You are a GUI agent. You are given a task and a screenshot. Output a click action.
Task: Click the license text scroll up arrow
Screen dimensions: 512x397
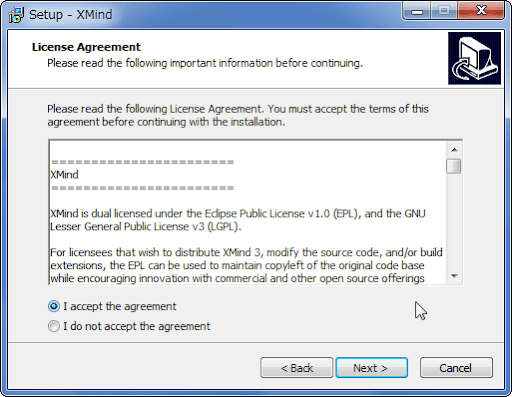(454, 150)
